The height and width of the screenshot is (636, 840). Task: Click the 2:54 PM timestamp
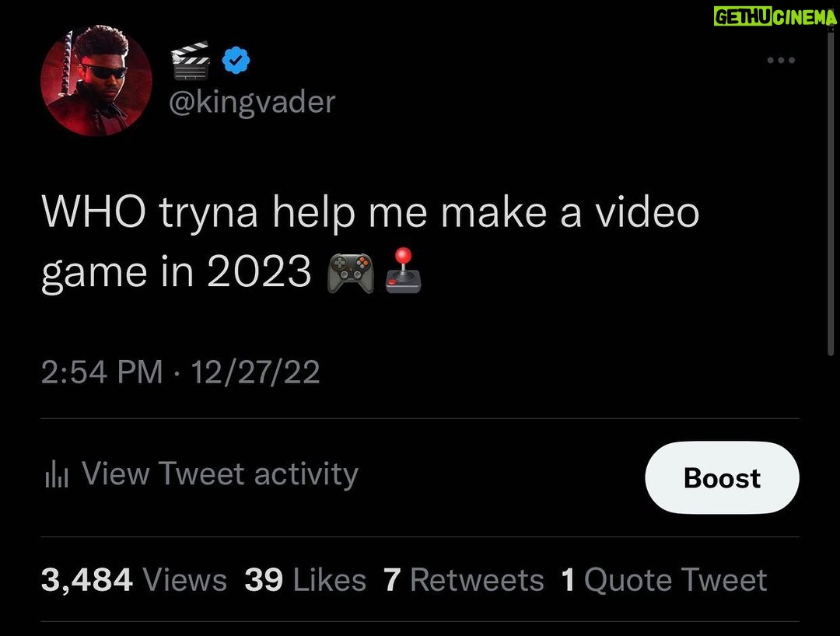click(x=102, y=372)
